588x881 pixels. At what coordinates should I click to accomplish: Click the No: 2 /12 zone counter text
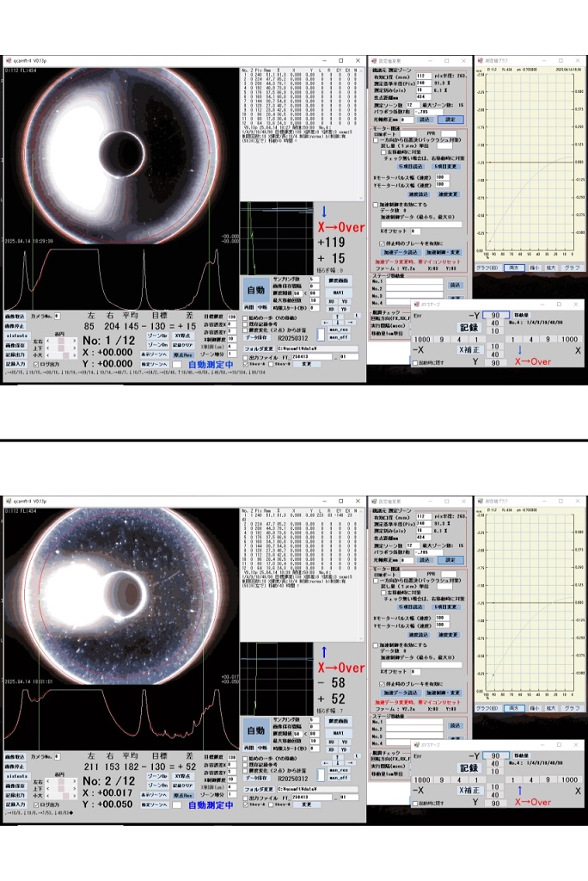[x=109, y=781]
